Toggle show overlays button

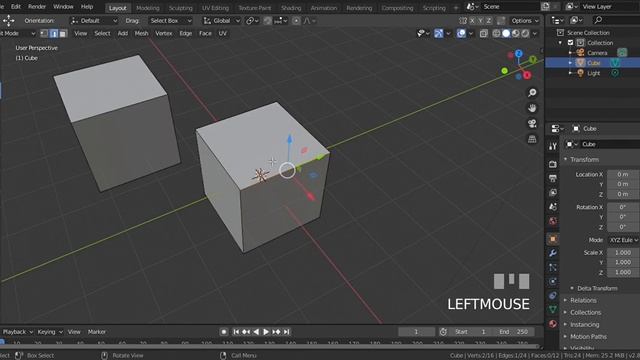click(461, 33)
